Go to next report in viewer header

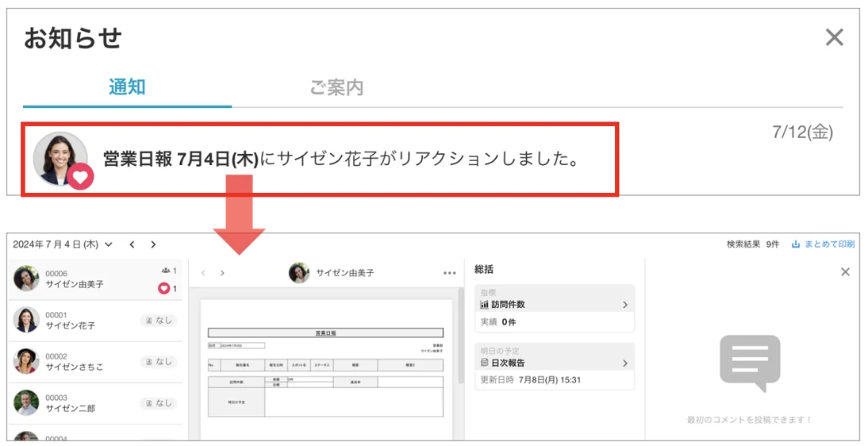tap(222, 272)
